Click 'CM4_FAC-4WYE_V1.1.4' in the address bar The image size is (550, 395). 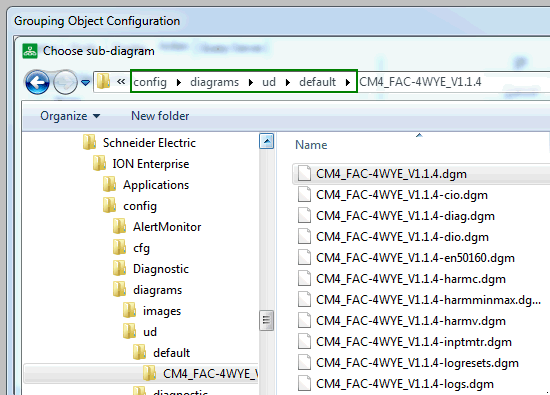pyautogui.click(x=420, y=82)
